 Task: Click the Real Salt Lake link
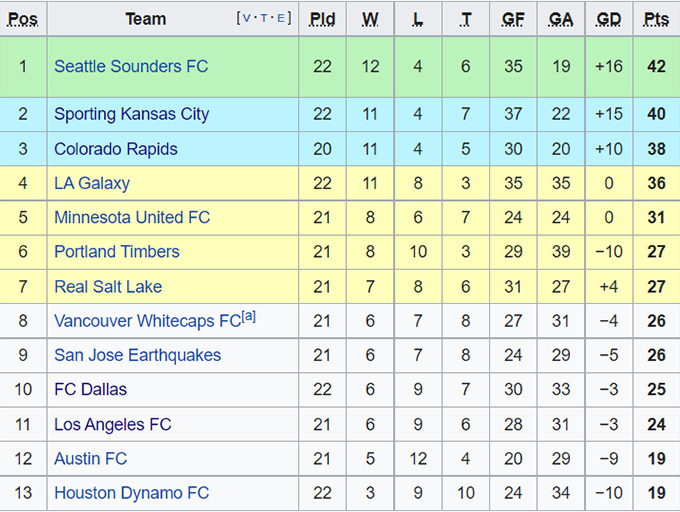pos(108,286)
